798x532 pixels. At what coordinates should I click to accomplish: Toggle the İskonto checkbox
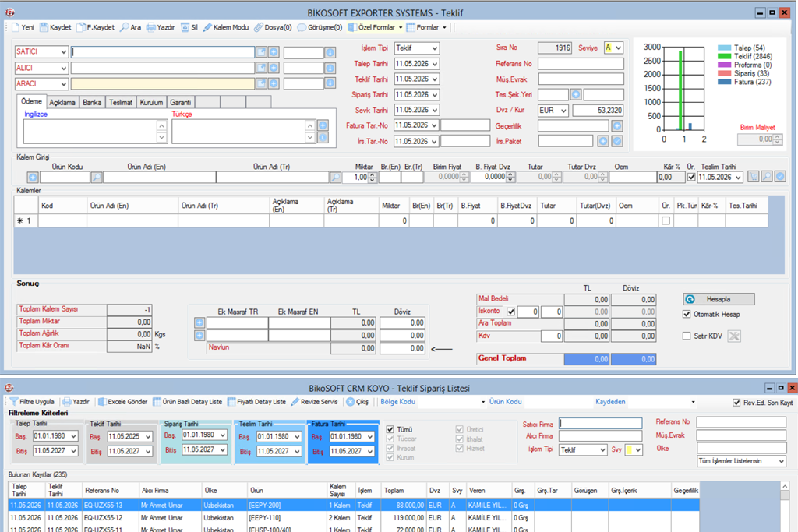point(511,312)
